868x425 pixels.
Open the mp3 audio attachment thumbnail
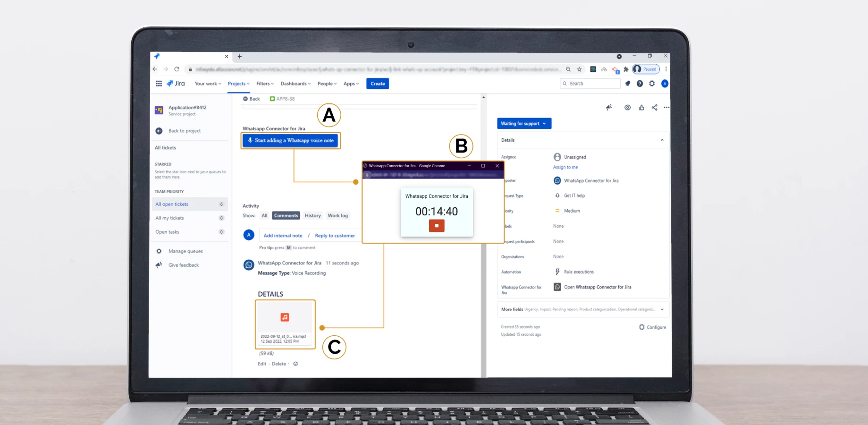285,324
